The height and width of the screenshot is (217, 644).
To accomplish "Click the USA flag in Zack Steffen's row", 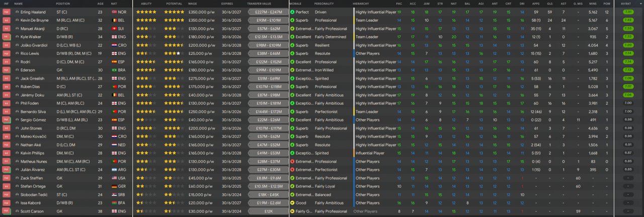I will (114, 178).
